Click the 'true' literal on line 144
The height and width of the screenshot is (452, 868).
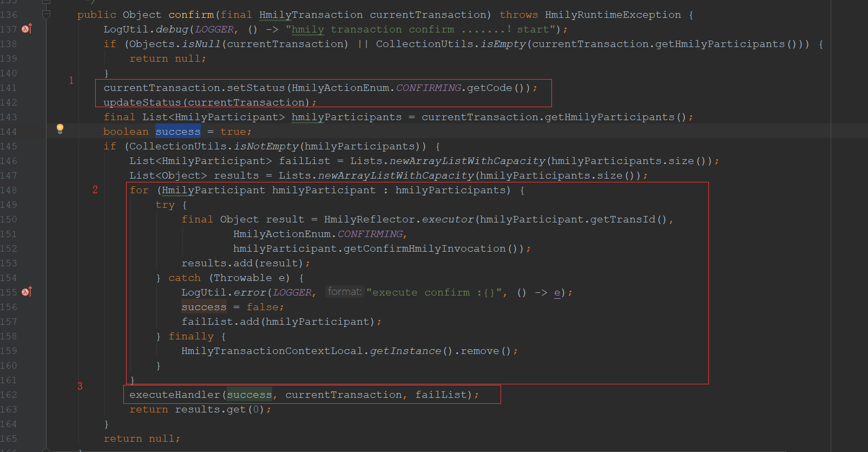point(233,132)
